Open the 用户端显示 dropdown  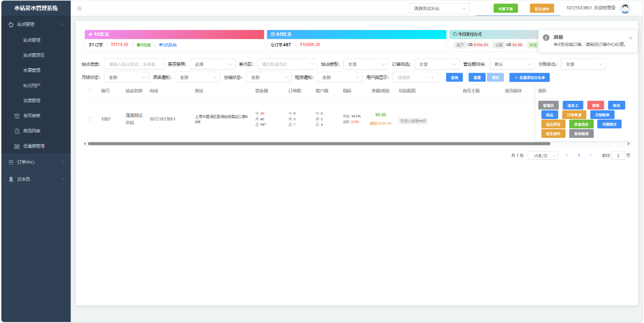click(x=415, y=77)
